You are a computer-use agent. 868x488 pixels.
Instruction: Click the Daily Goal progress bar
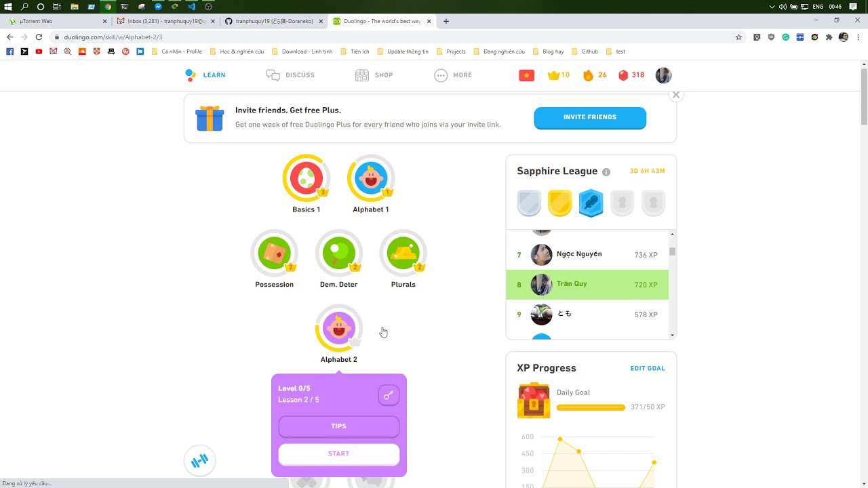pos(591,407)
